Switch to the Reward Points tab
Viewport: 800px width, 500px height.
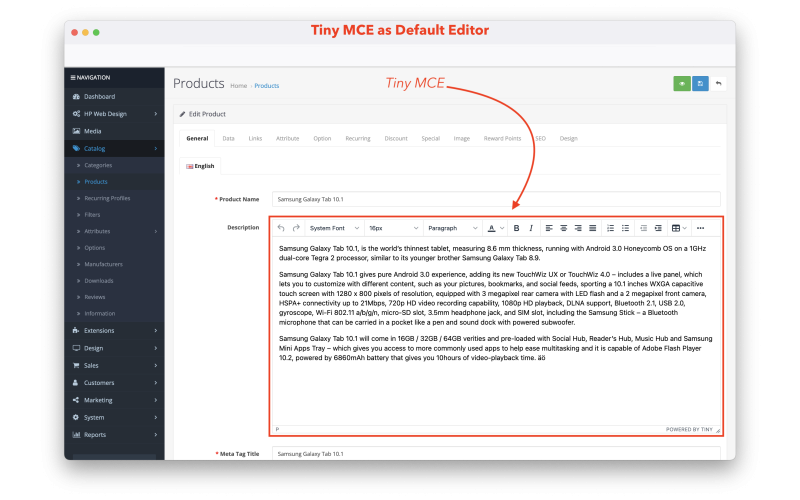tap(503, 138)
